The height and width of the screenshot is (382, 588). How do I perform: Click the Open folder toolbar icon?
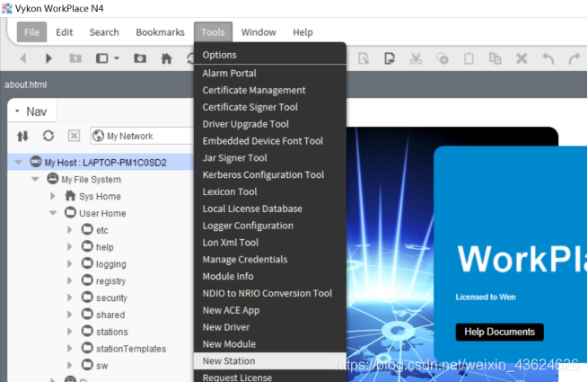click(x=140, y=58)
